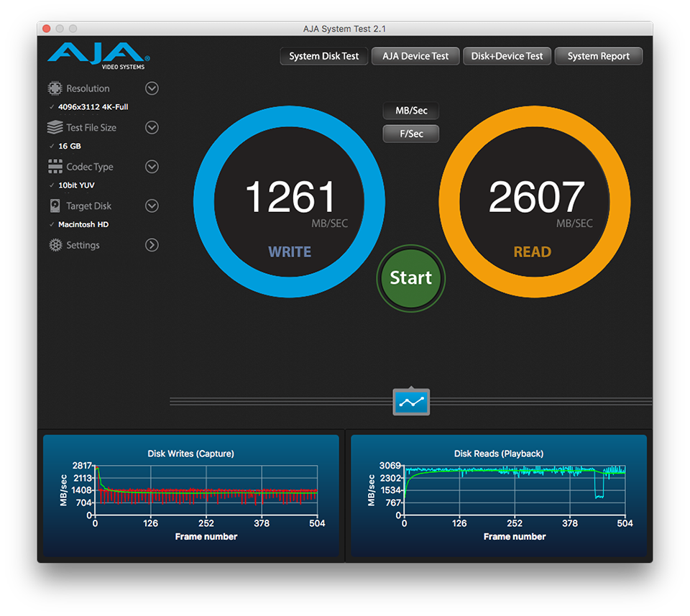690x616 pixels.
Task: Select MB/Sec display units
Action: pos(411,111)
